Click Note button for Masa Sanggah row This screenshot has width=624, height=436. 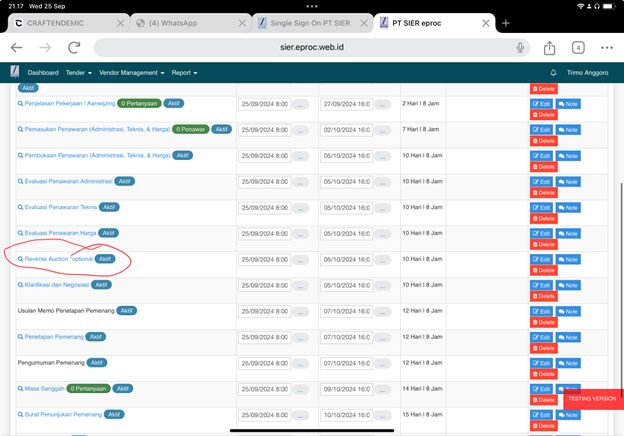(x=568, y=389)
